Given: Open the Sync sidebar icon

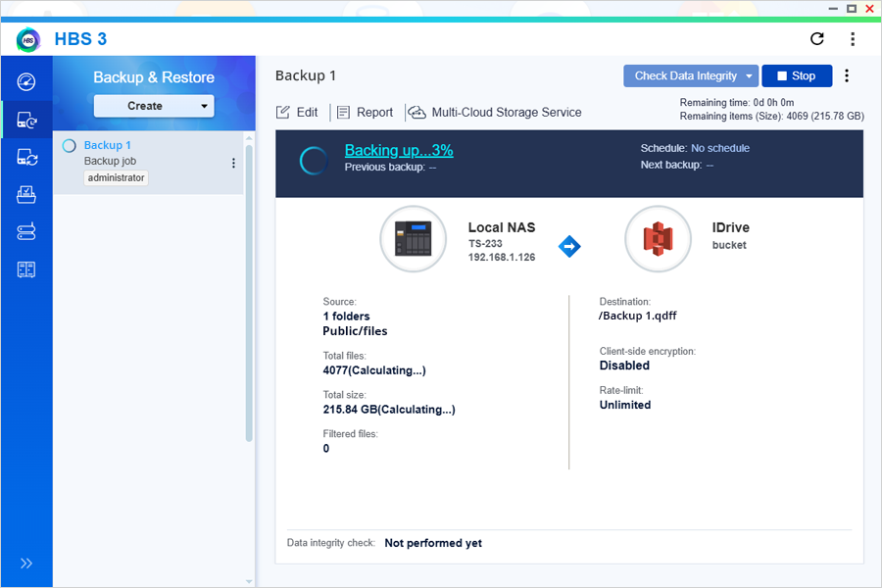Looking at the screenshot, I should pos(26,157).
